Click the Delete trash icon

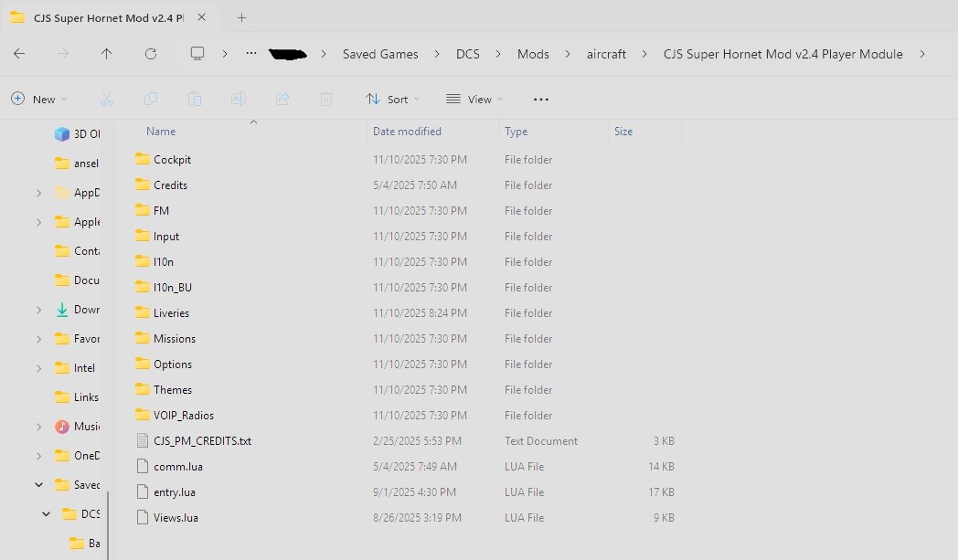tap(326, 99)
